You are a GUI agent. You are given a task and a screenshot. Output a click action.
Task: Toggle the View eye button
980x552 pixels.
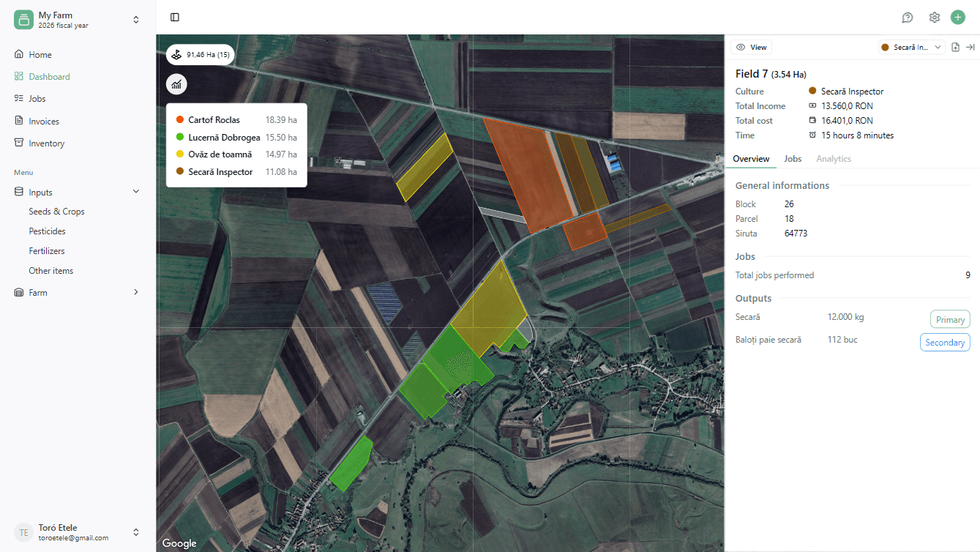[752, 47]
